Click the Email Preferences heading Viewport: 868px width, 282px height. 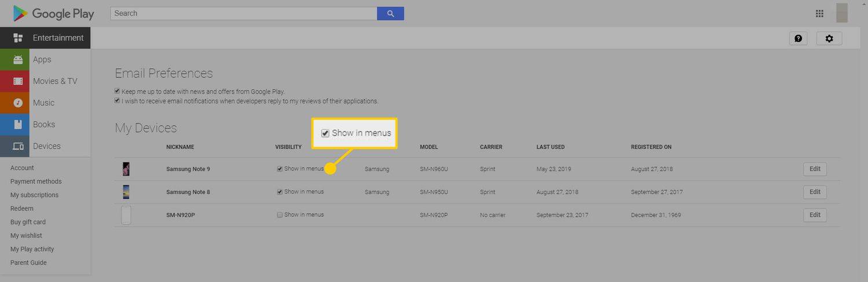164,73
